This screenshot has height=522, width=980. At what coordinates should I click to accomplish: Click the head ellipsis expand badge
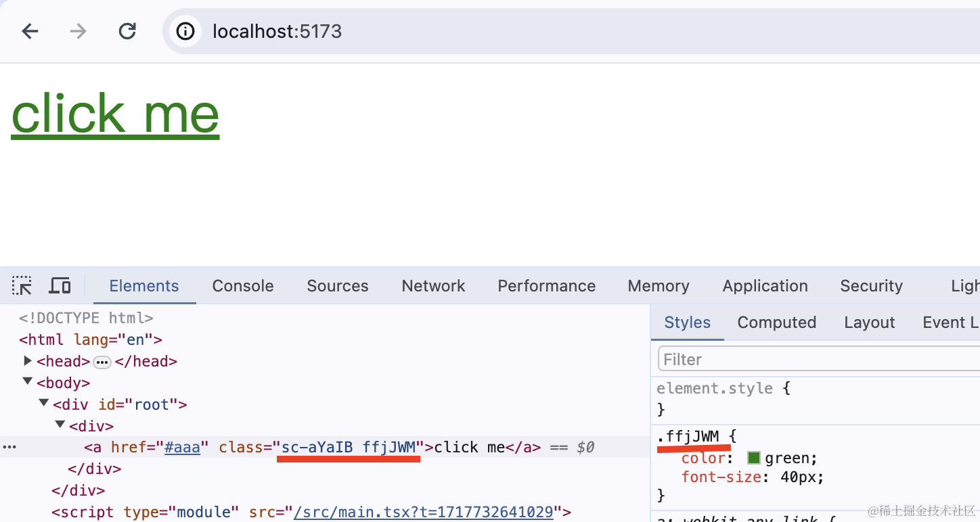102,362
